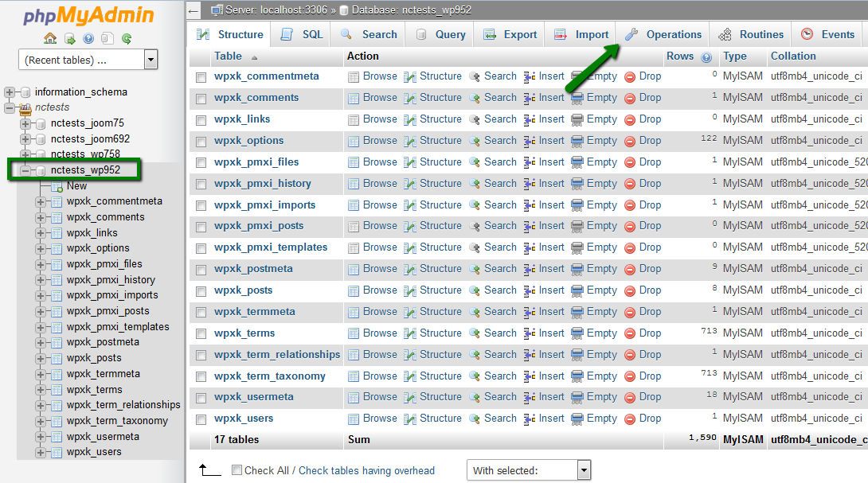
Task: Expand the information_schema database node
Action: (x=10, y=92)
